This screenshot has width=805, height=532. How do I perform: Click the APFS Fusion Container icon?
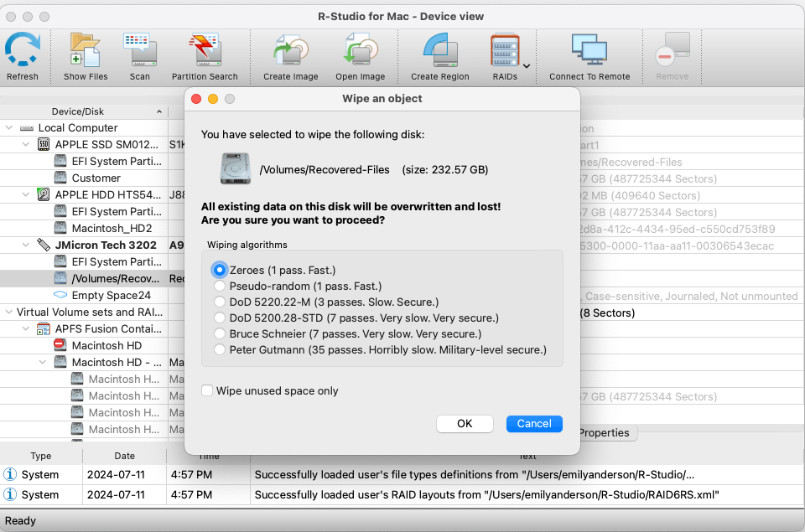point(44,329)
